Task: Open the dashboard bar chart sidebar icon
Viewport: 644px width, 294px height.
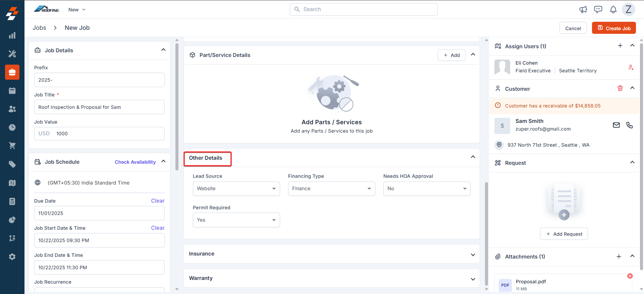Action: click(12, 35)
